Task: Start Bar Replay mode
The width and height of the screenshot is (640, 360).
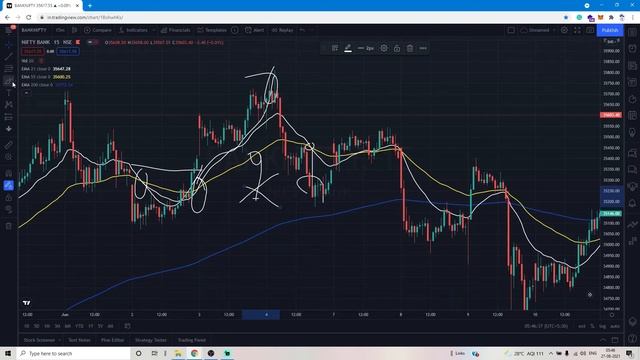Action: (282, 30)
